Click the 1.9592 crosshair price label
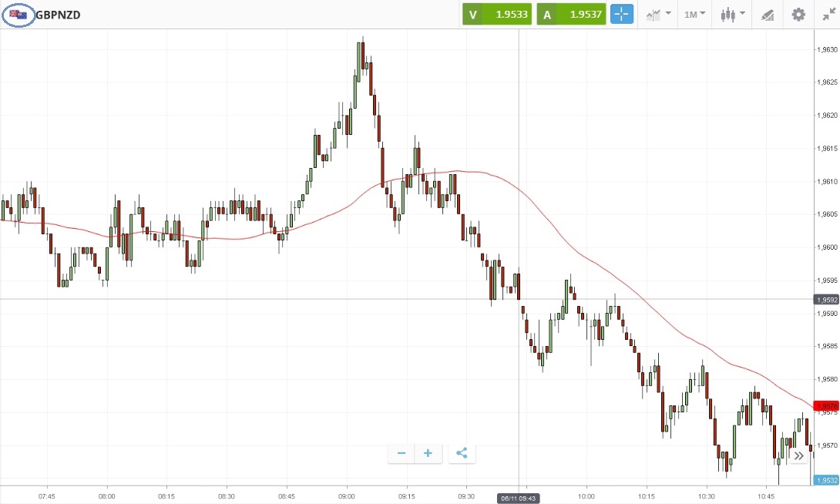Screen dimensions: 840x504 (x=826, y=300)
